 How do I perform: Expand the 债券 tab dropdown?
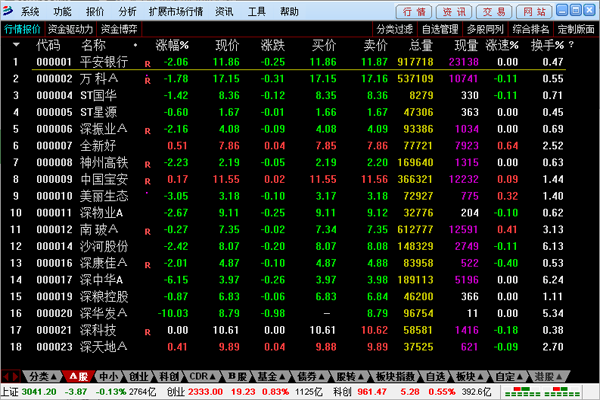pos(321,377)
